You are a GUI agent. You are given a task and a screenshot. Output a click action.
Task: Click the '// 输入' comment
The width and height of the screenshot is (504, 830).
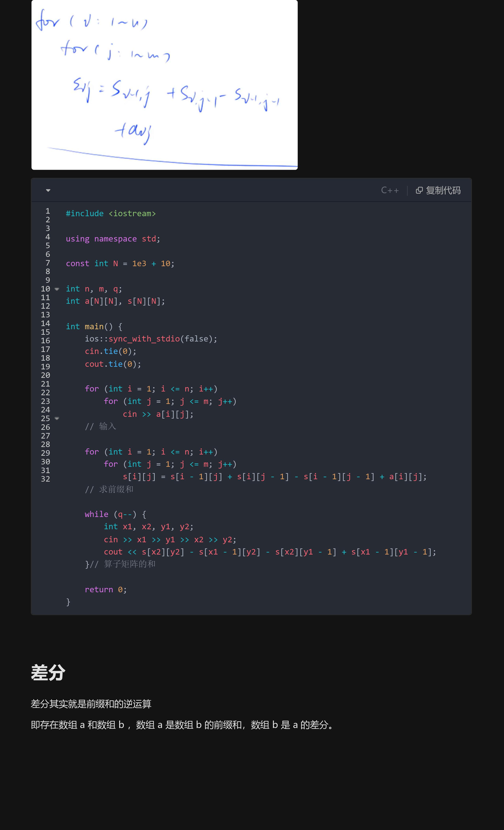pos(100,426)
